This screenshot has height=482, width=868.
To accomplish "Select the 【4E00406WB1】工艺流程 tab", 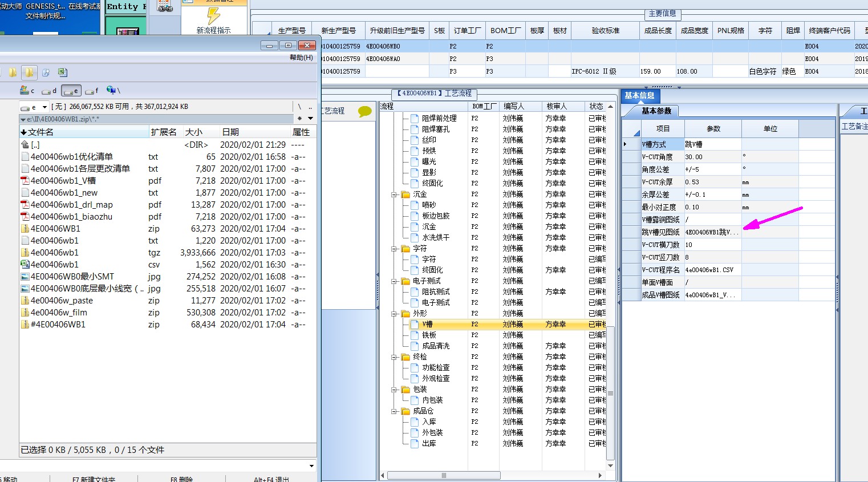I will pyautogui.click(x=434, y=93).
